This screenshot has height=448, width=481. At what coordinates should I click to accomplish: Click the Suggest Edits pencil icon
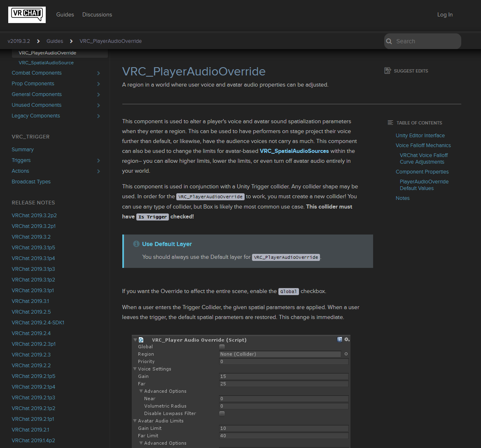point(388,71)
